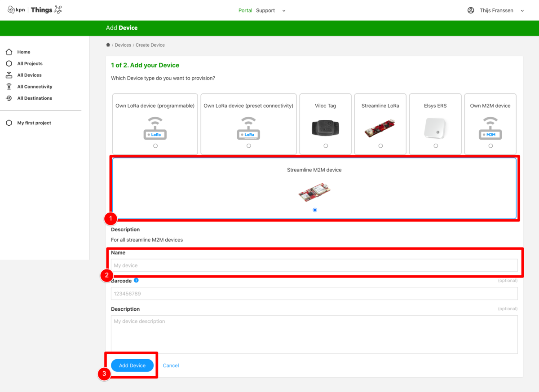The height and width of the screenshot is (392, 539).
Task: Click the home icon in breadcrumb
Action: pos(108,45)
